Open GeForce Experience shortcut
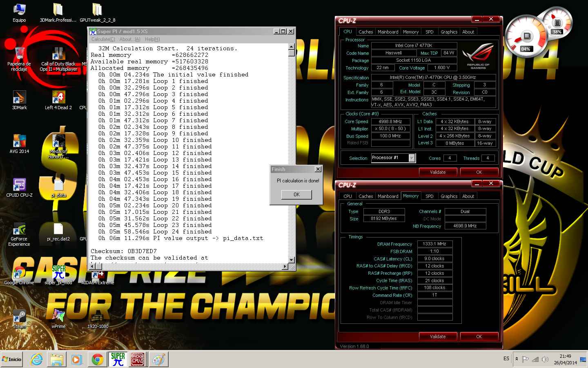The height and width of the screenshot is (368, 588). pos(19,234)
